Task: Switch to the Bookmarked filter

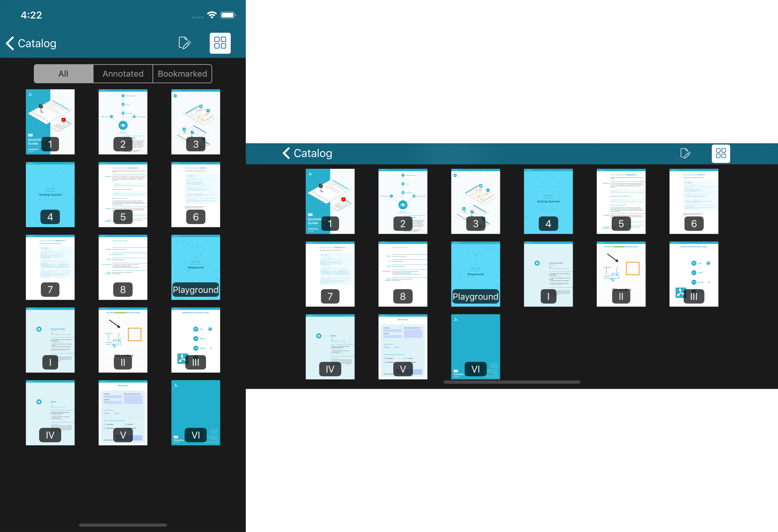Action: [182, 74]
